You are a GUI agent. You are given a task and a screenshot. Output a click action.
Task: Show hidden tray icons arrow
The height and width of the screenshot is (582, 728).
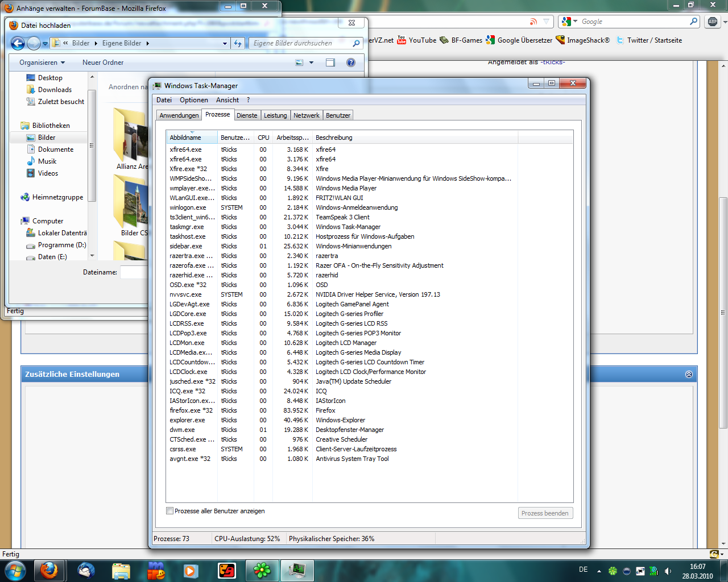599,571
